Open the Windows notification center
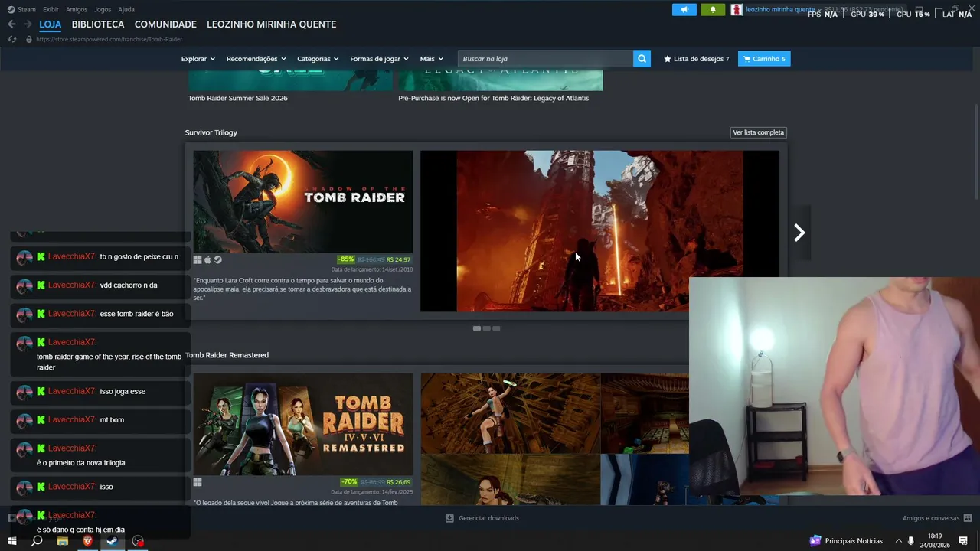The height and width of the screenshot is (551, 980). (x=963, y=541)
